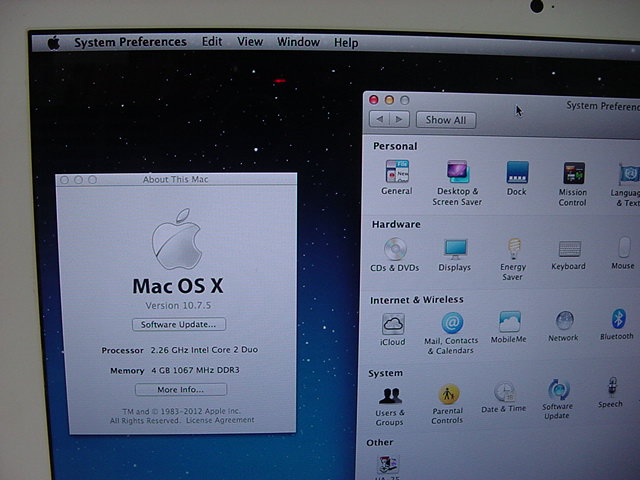Click the Software Update... button

pyautogui.click(x=179, y=324)
